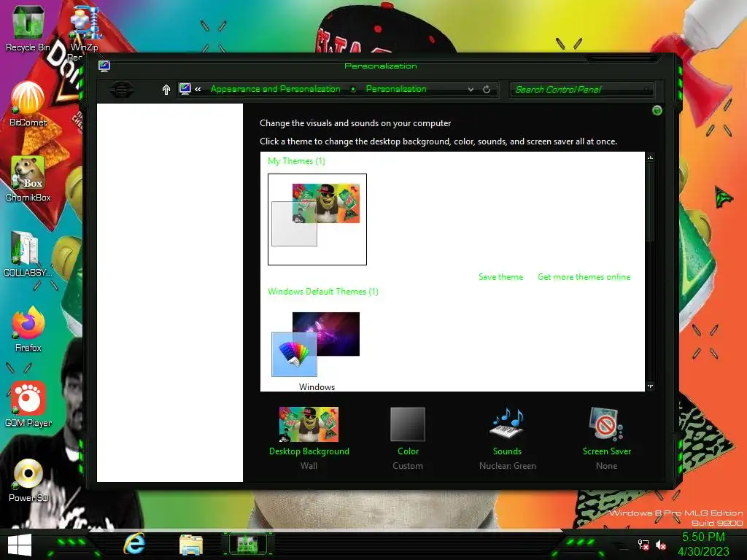Viewport: 747px width, 560px height.
Task: Refresh the Personalization page
Action: tap(487, 89)
